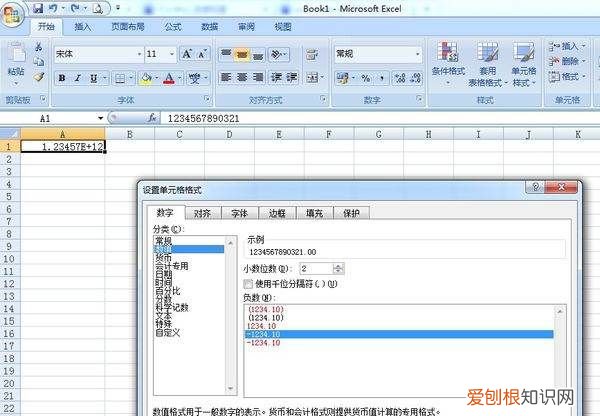600x416 pixels.
Task: Select 货币 category in the list
Action: point(162,257)
